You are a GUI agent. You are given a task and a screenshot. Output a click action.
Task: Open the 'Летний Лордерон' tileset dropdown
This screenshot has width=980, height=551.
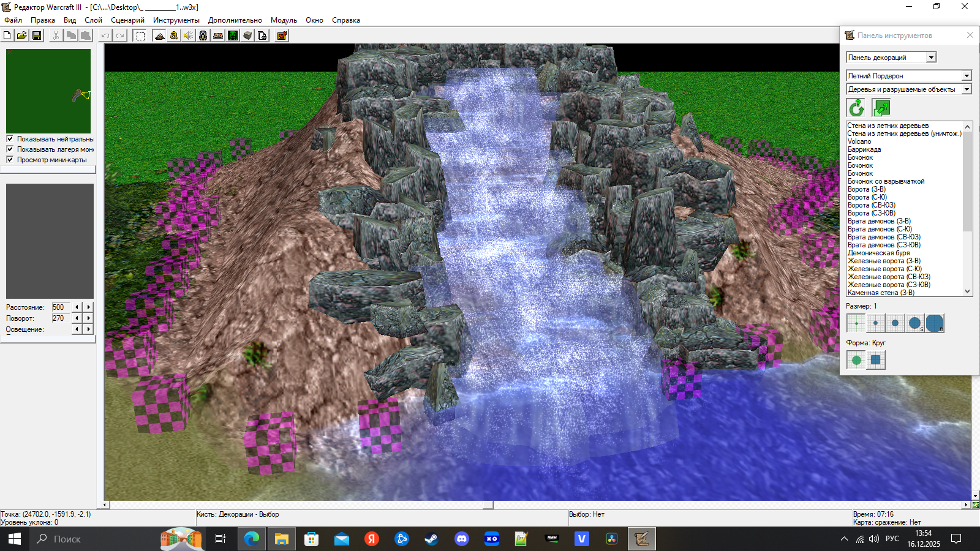tap(909, 76)
